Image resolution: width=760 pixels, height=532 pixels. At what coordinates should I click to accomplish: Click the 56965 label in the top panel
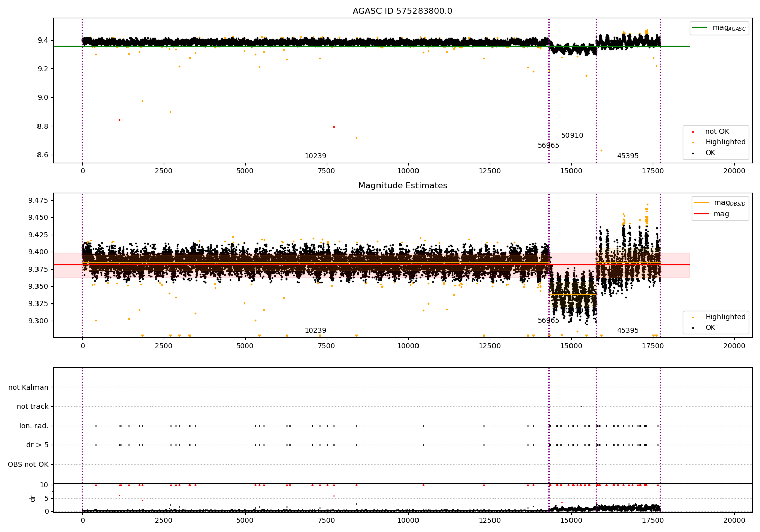click(x=548, y=146)
